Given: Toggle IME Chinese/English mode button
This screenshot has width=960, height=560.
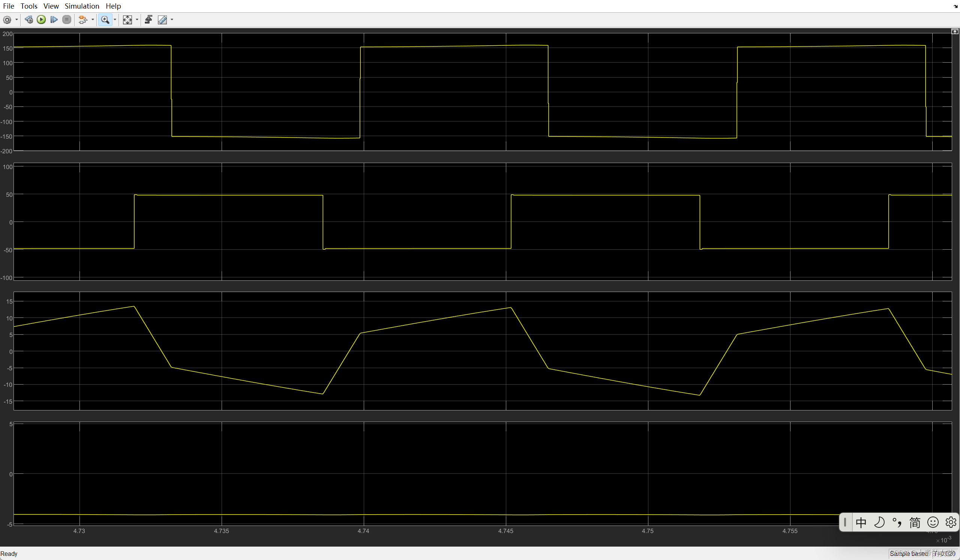Looking at the screenshot, I should click(x=861, y=522).
